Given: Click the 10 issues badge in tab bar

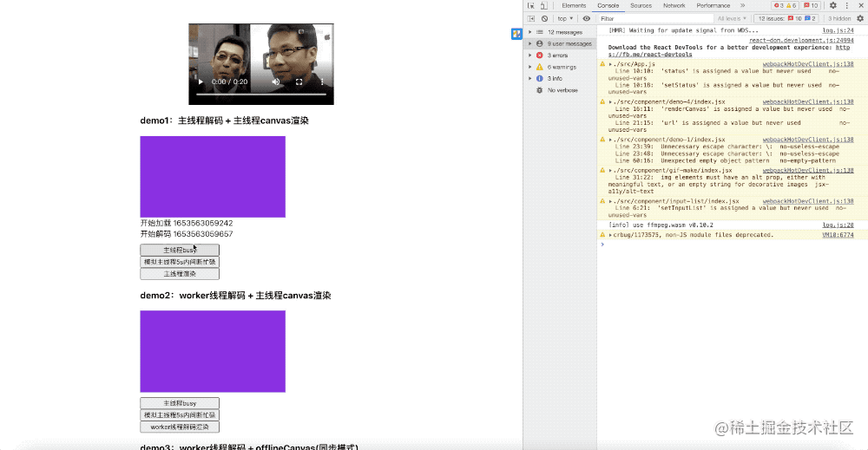Looking at the screenshot, I should point(811,5).
